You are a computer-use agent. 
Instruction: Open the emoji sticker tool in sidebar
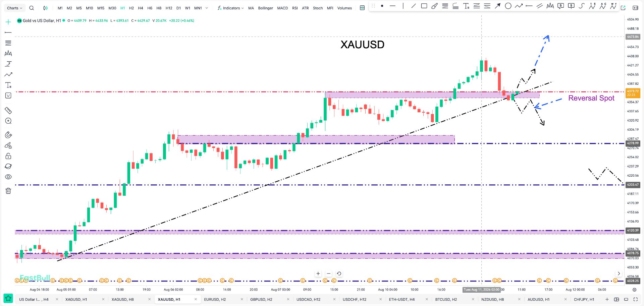click(x=8, y=96)
